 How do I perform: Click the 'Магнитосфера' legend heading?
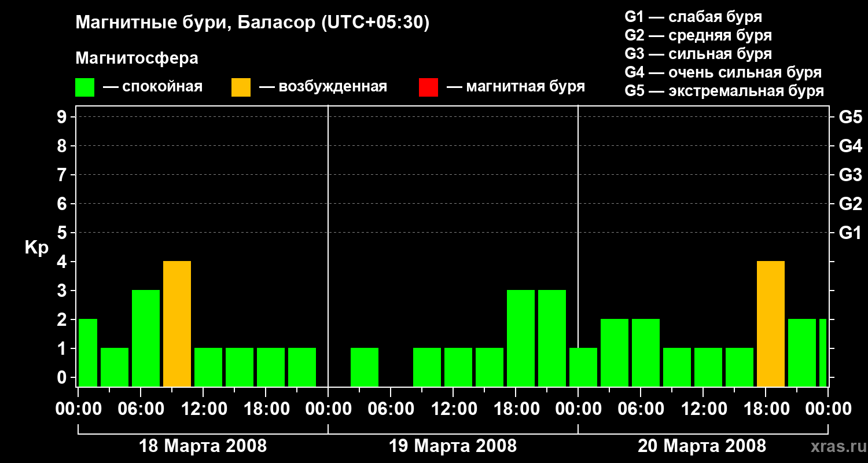137,58
